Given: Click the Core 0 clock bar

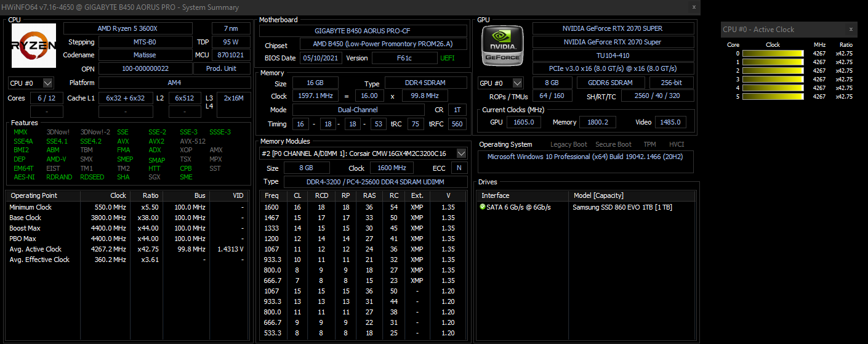Looking at the screenshot, I should (x=773, y=54).
